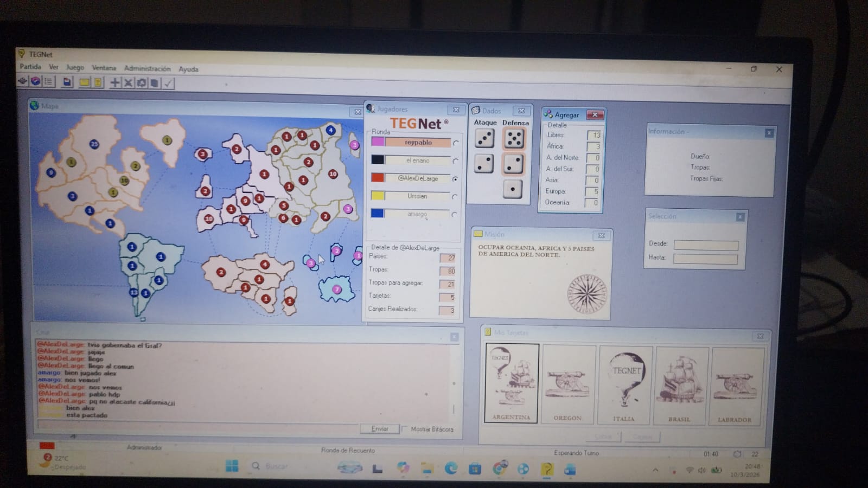
Task: Open the Administración menu
Action: 147,68
